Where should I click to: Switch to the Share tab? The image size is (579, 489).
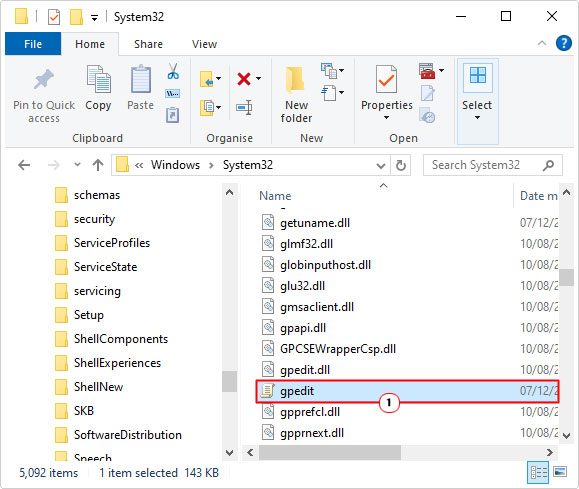tap(148, 44)
